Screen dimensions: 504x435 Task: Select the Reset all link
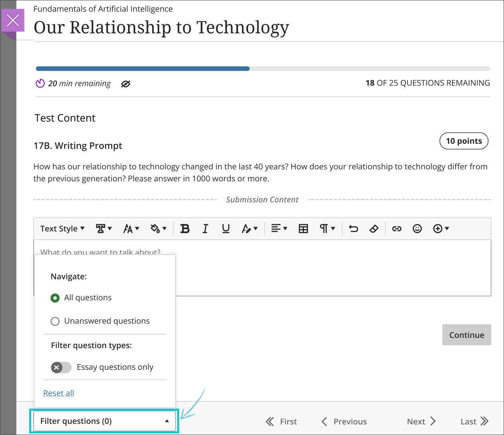coord(58,393)
